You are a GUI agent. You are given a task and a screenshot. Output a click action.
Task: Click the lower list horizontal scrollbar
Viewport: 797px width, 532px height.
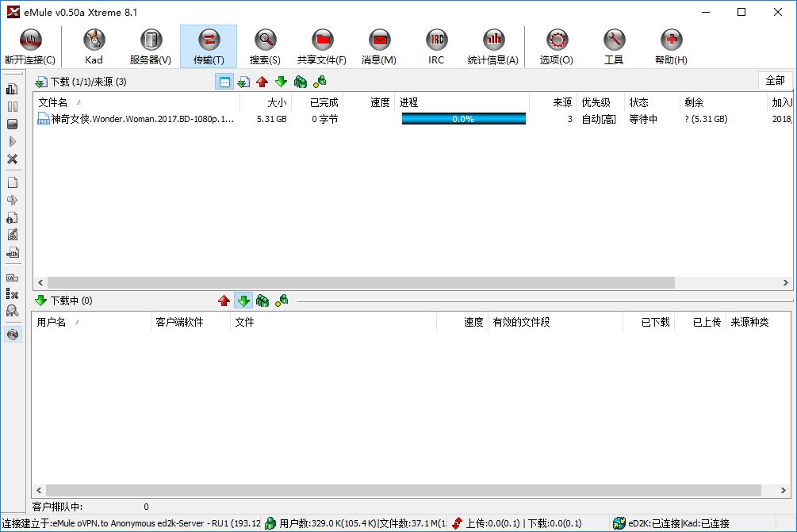coord(404,490)
